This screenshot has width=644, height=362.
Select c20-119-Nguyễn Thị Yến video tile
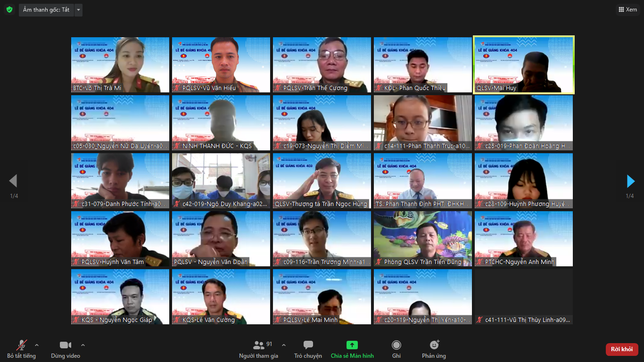tap(423, 296)
